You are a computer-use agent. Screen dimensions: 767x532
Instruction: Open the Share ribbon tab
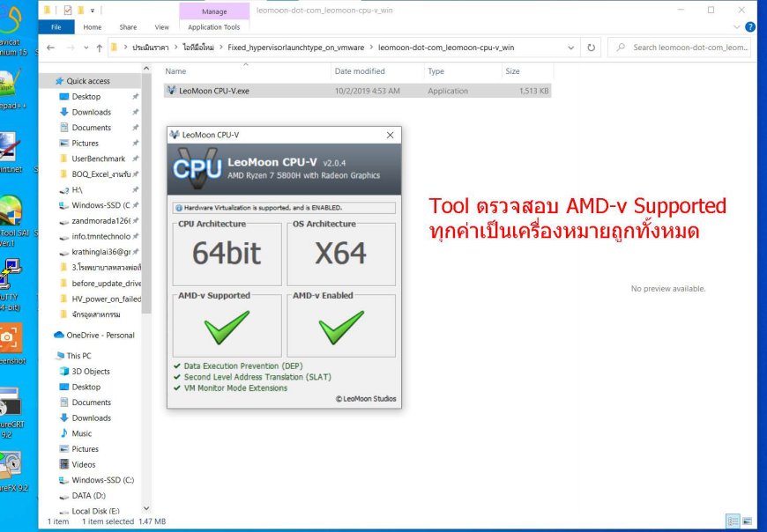click(x=128, y=27)
